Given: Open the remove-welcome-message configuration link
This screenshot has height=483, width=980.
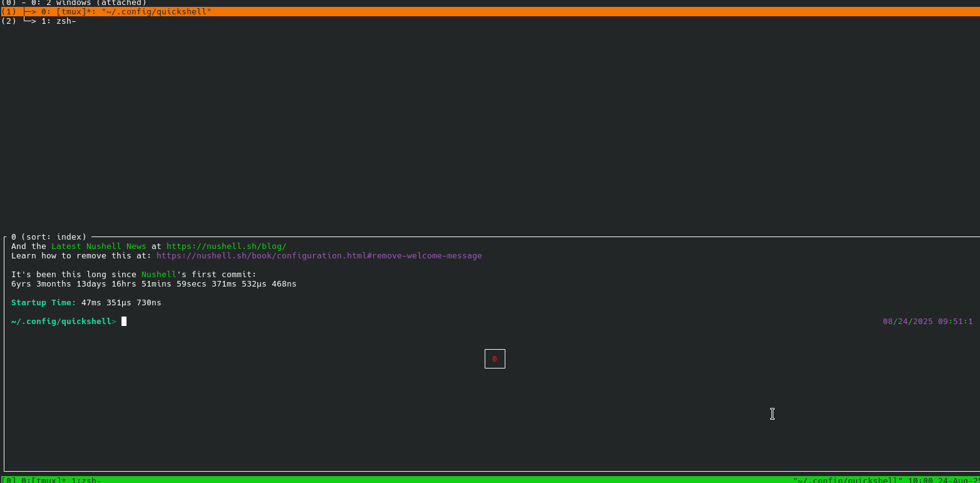Looking at the screenshot, I should [x=319, y=256].
